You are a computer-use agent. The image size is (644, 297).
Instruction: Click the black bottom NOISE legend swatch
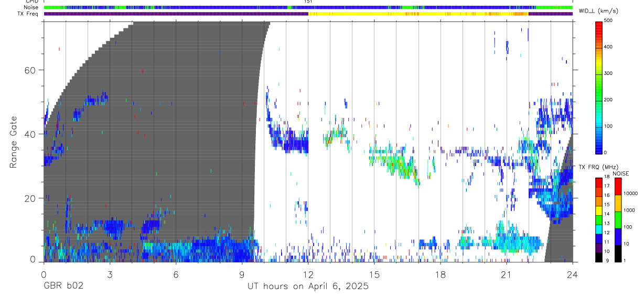[618, 254]
